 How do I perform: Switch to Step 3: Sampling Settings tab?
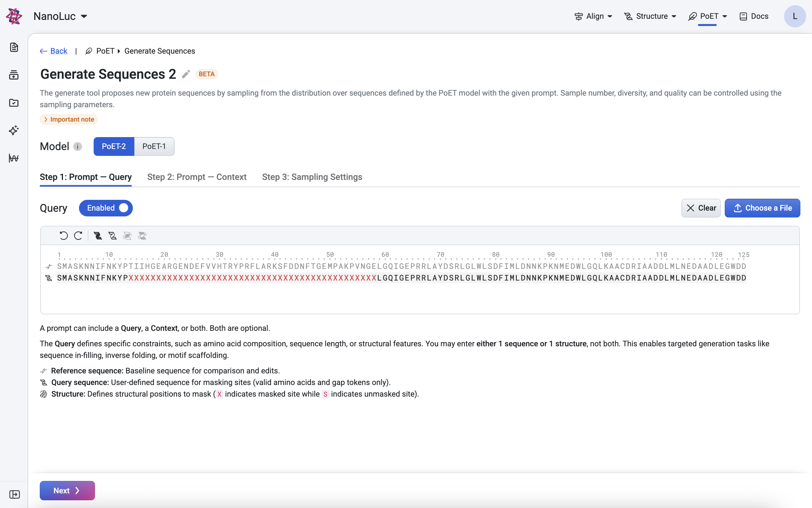pyautogui.click(x=312, y=177)
